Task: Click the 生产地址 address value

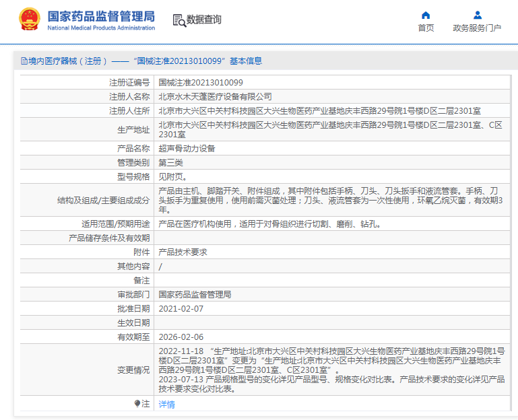Action: click(330, 130)
